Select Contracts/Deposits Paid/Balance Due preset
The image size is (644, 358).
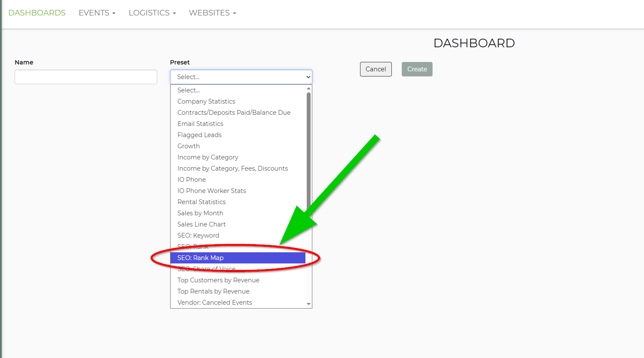238,113
